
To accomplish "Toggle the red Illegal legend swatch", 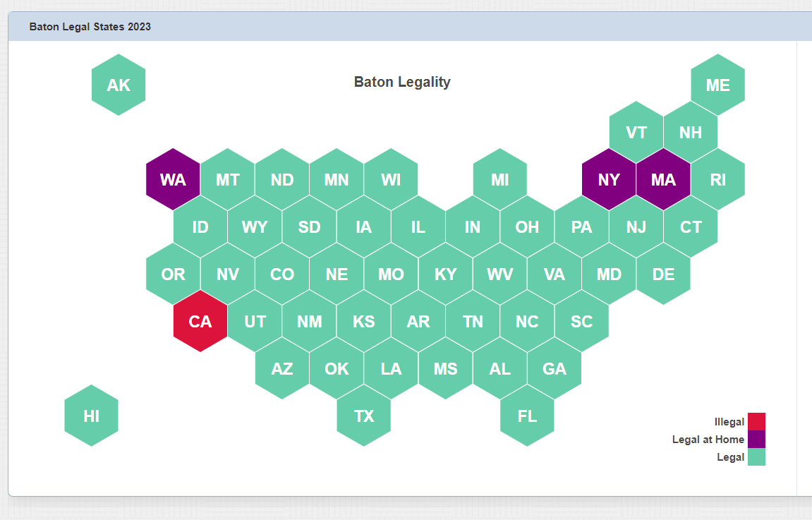I will coord(756,422).
